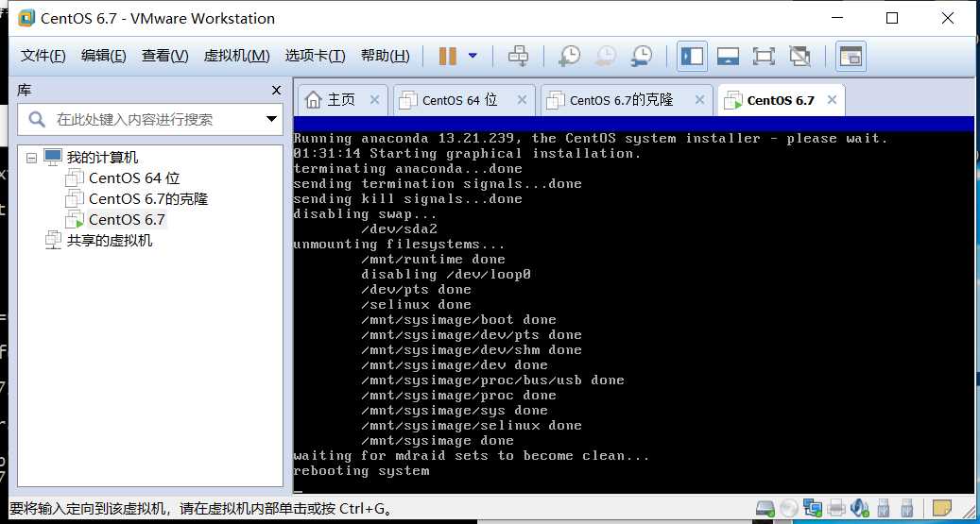The height and width of the screenshot is (524, 980).
Task: Click the sound card status bar icon
Action: 861,508
